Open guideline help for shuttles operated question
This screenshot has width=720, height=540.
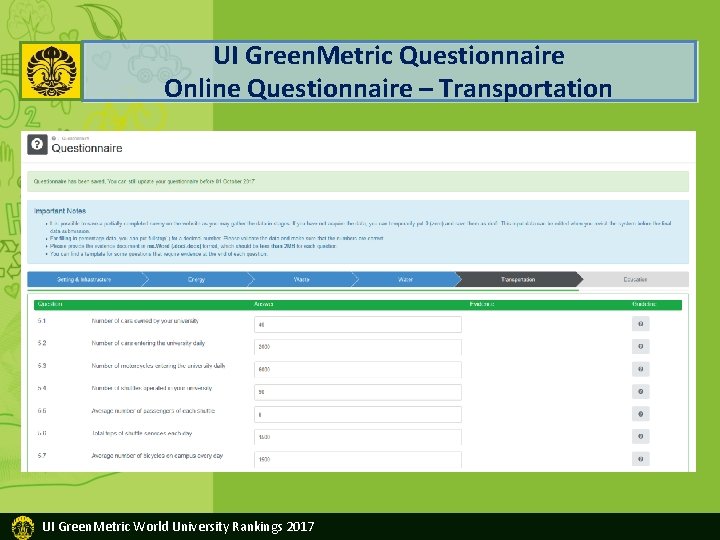coord(641,391)
